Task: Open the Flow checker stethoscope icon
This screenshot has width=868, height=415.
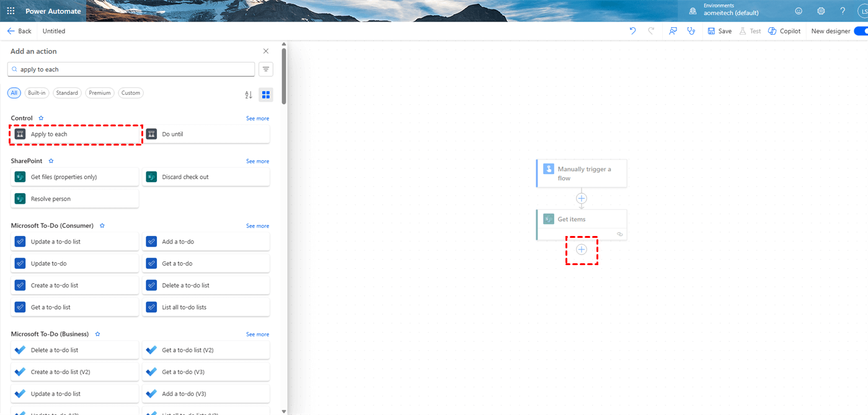Action: [691, 31]
